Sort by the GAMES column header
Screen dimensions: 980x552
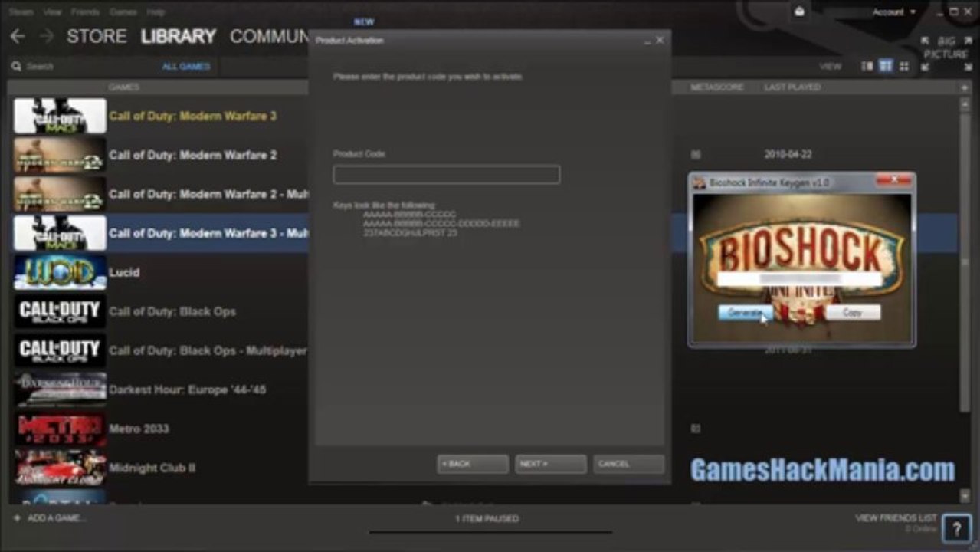pyautogui.click(x=124, y=87)
